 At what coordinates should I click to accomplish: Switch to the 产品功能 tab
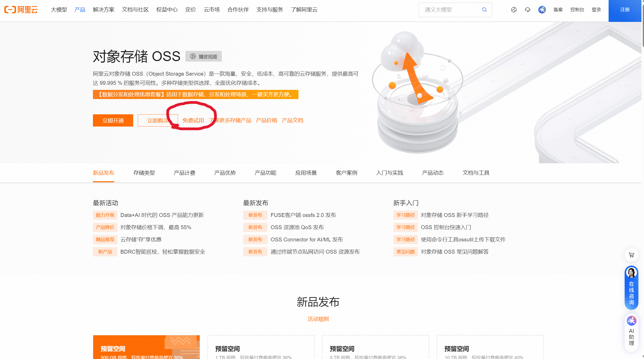point(265,173)
